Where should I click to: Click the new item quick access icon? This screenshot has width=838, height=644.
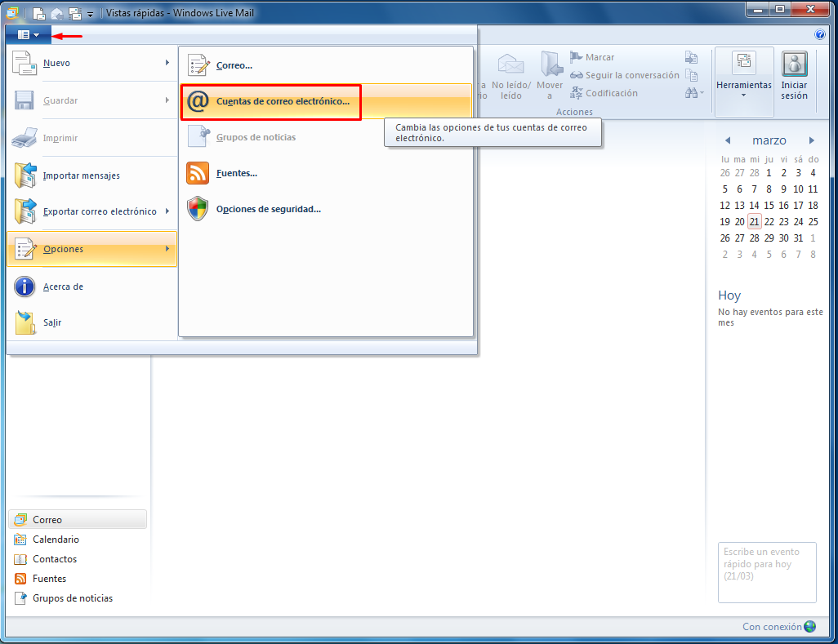coord(39,13)
